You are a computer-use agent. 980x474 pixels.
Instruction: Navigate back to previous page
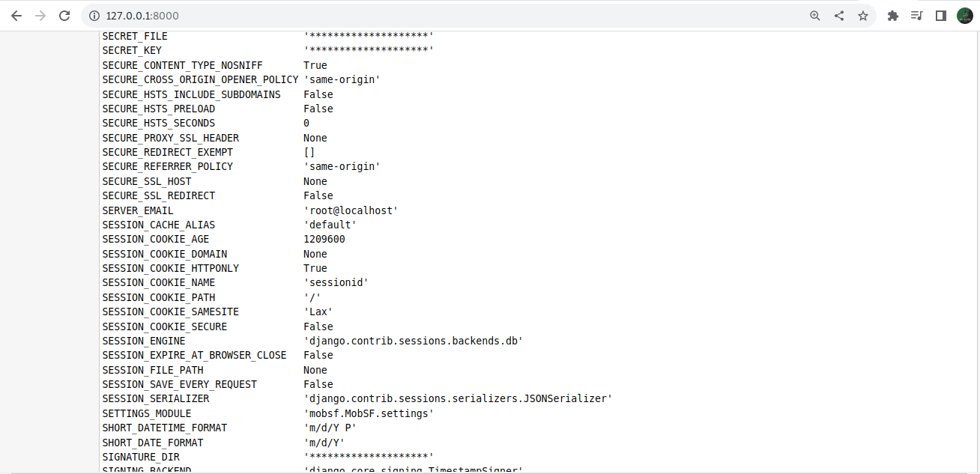[16, 15]
